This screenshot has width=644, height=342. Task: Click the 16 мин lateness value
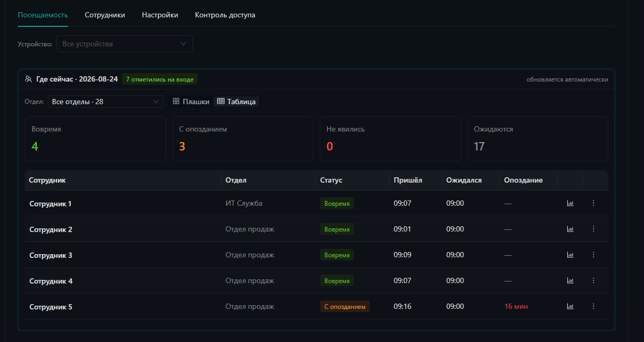[516, 306]
